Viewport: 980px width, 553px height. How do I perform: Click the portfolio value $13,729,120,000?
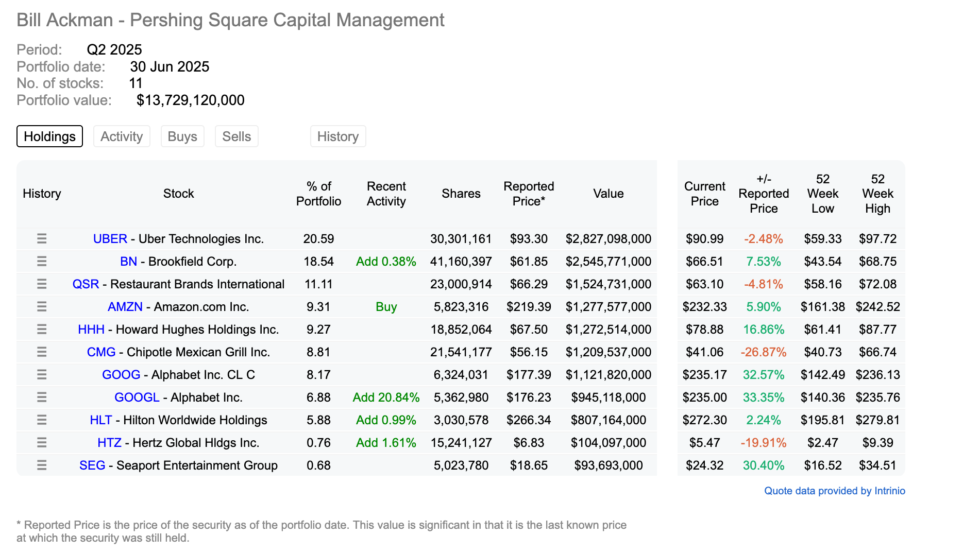coord(191,100)
